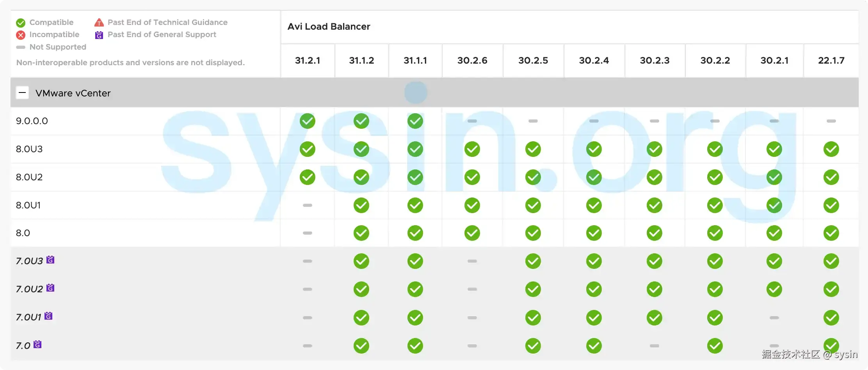Collapse the VMware vCenter section

[x=22, y=93]
